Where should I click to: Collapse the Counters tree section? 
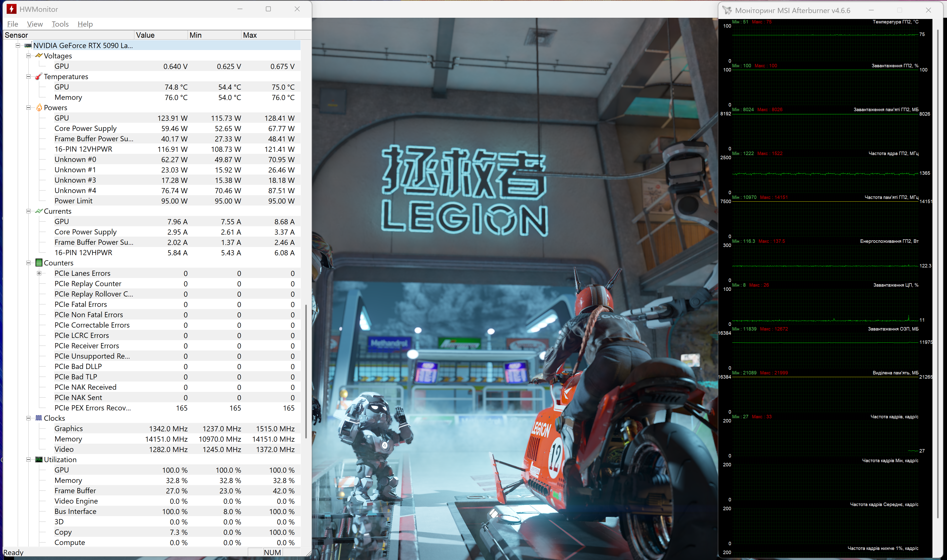(x=28, y=263)
